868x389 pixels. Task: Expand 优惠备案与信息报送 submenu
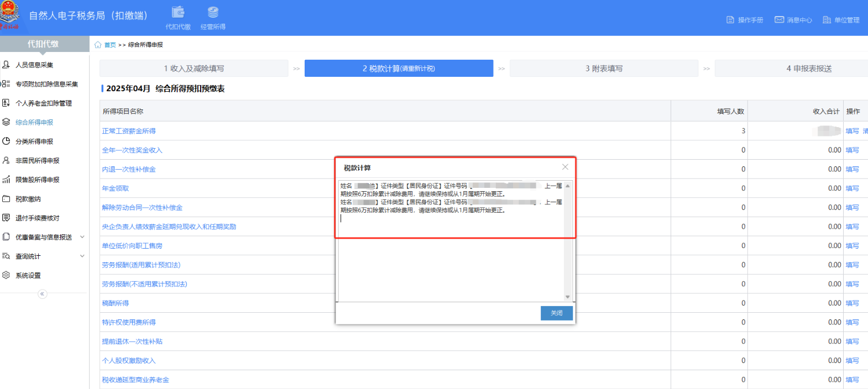pyautogui.click(x=82, y=237)
